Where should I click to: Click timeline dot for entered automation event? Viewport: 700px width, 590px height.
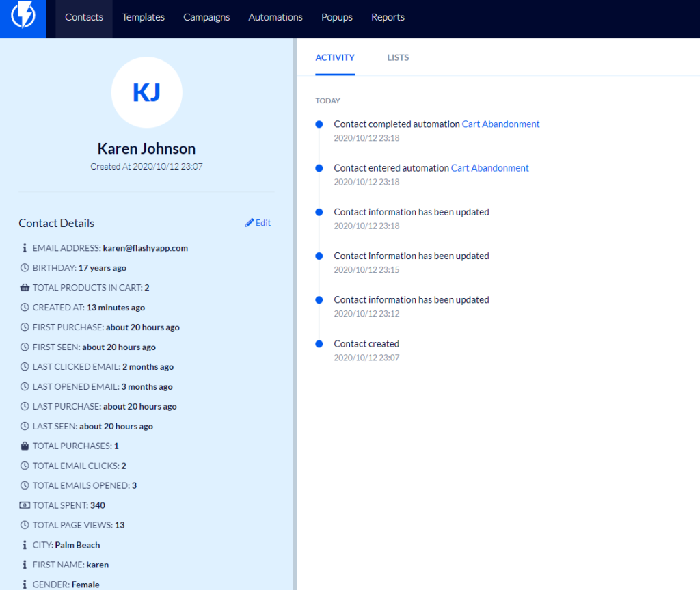coord(319,168)
